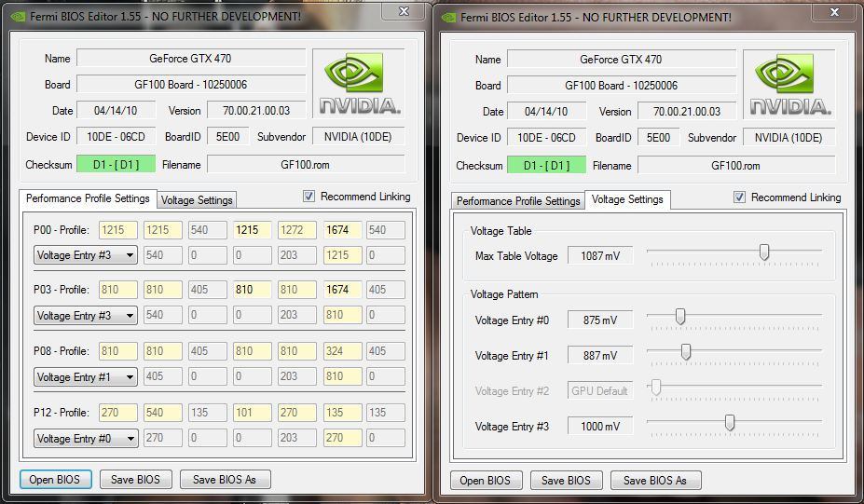This screenshot has height=504, width=864.
Task: Click Voltage Entry #1 slider thumb
Action: point(686,352)
